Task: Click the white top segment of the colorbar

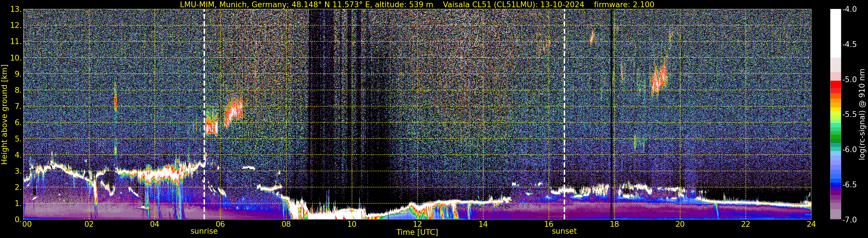Action: pos(835,33)
